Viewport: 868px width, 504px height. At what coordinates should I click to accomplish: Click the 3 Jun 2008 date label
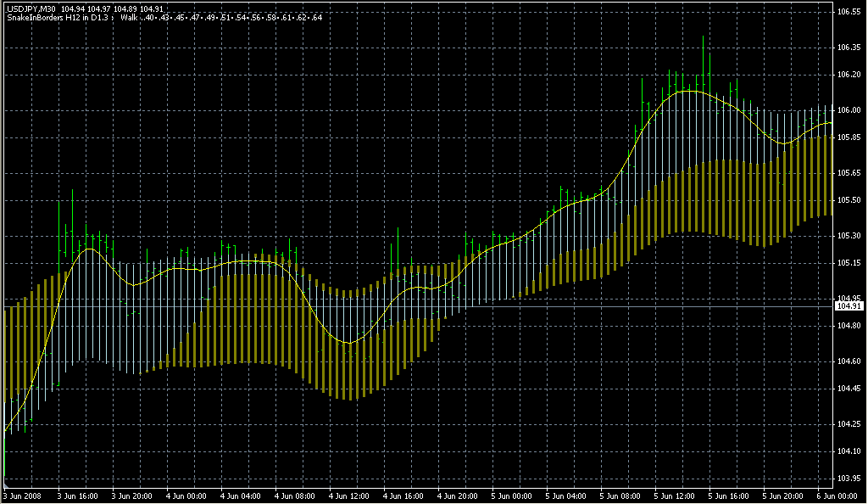pyautogui.click(x=23, y=496)
